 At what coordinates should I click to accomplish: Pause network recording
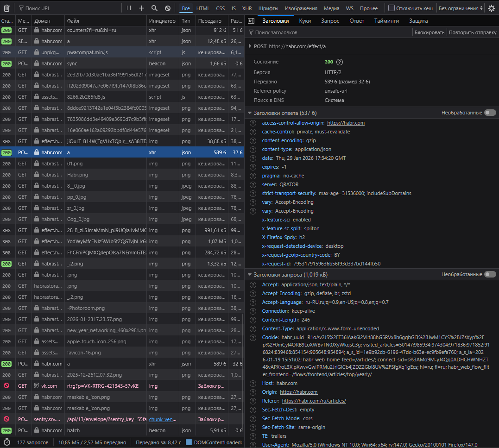(128, 8)
